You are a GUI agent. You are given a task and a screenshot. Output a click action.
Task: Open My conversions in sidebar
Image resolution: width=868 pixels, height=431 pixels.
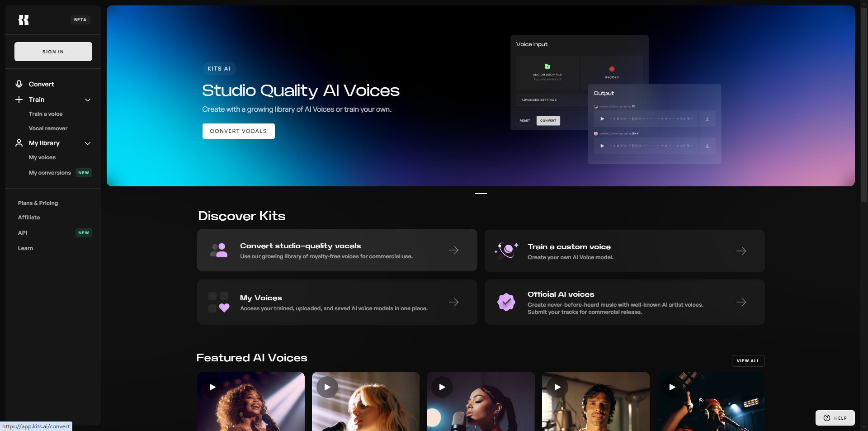tap(50, 173)
